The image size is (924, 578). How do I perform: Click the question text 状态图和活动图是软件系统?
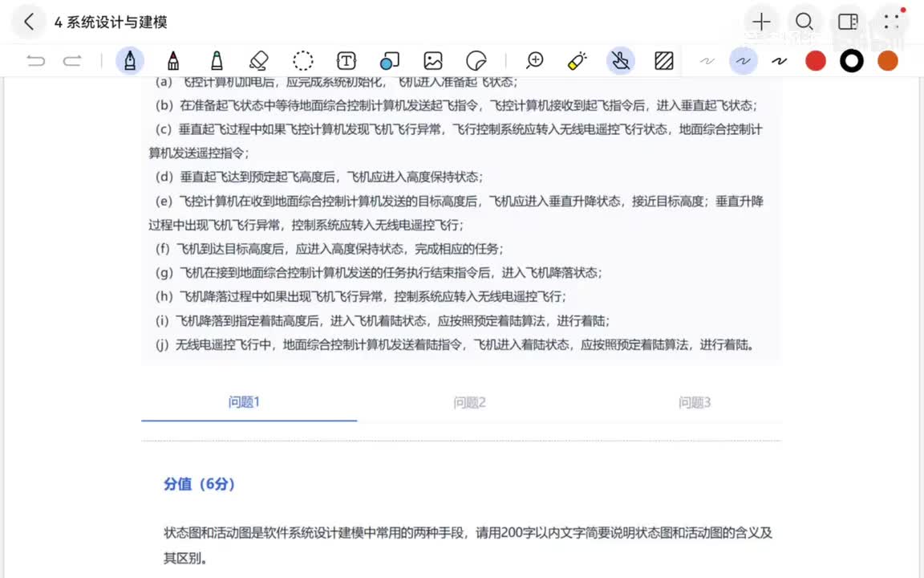pos(468,545)
